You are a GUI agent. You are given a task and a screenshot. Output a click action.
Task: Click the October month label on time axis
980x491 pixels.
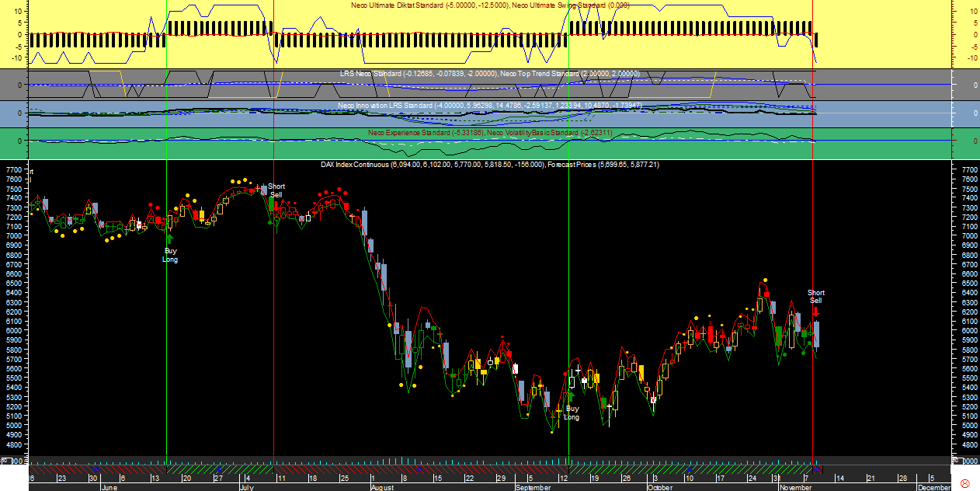pos(659,488)
